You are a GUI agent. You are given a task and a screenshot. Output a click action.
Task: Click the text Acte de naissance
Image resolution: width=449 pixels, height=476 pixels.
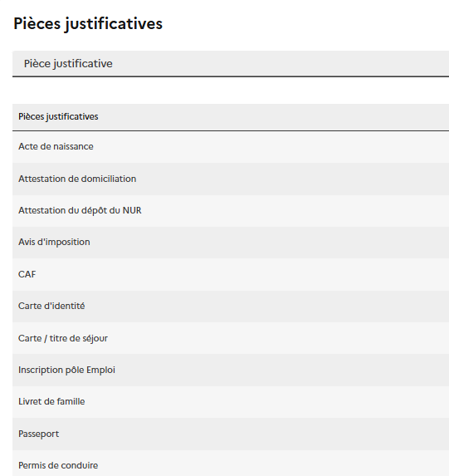56,147
